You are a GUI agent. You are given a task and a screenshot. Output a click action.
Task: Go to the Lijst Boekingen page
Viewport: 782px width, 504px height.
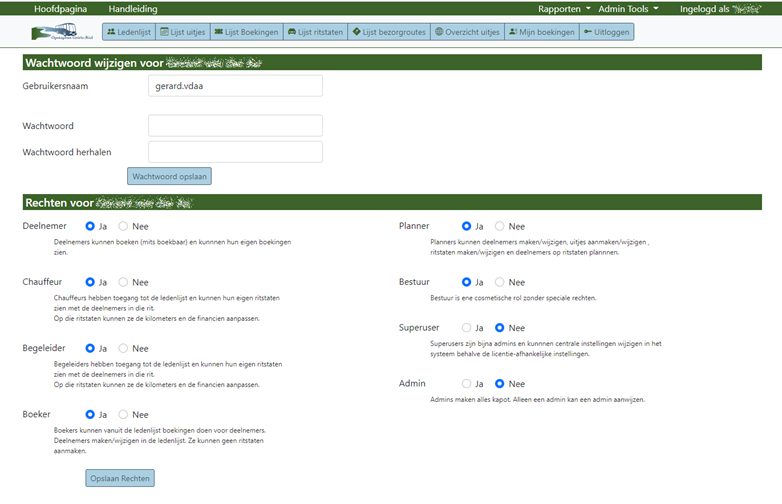pyautogui.click(x=245, y=32)
